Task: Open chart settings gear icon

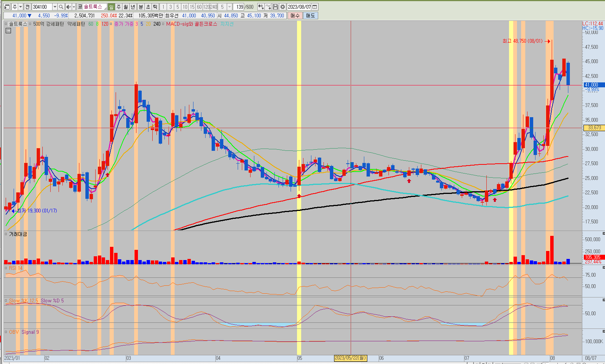Action: pos(282,7)
